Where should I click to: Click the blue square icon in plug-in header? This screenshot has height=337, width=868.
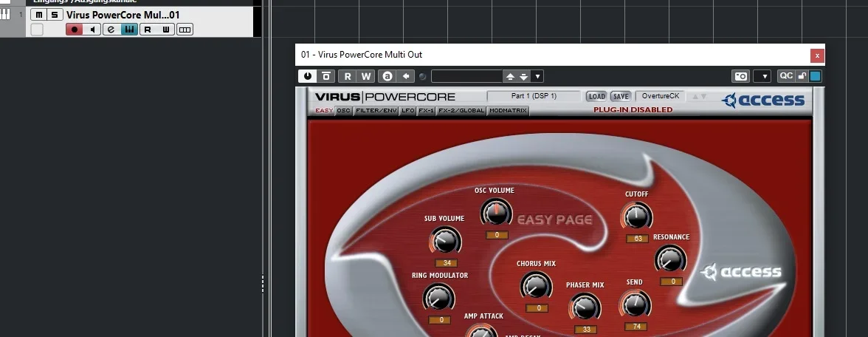(815, 76)
